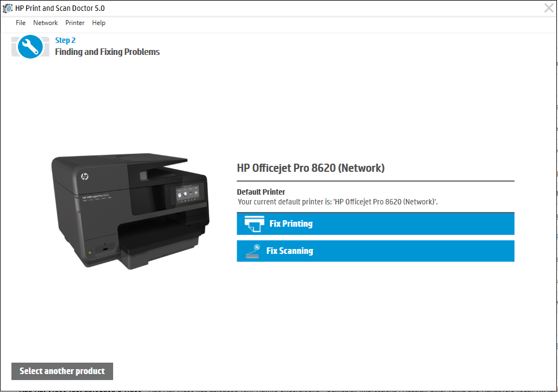Click Select another product
Image resolution: width=558 pixels, height=392 pixels.
(61, 371)
